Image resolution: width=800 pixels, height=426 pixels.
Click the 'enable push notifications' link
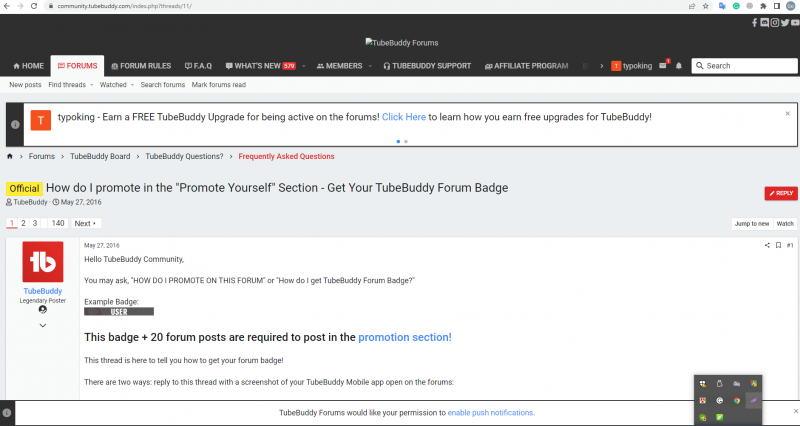pos(490,412)
